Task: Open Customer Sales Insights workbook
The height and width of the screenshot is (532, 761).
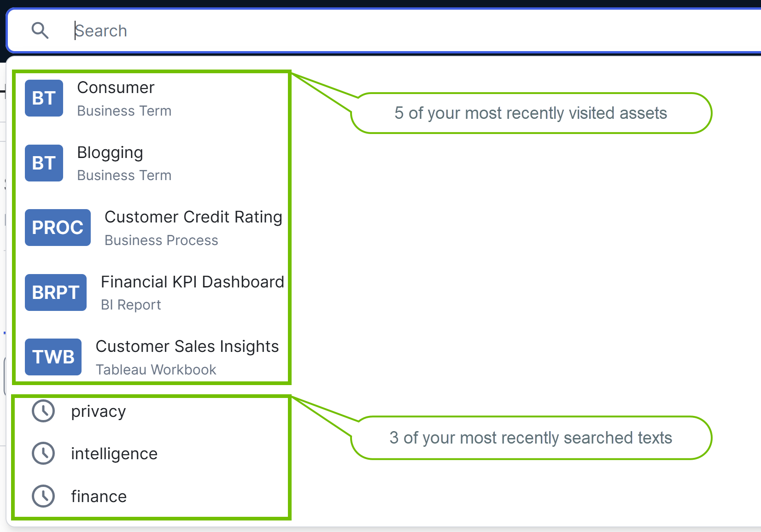Action: point(187,346)
